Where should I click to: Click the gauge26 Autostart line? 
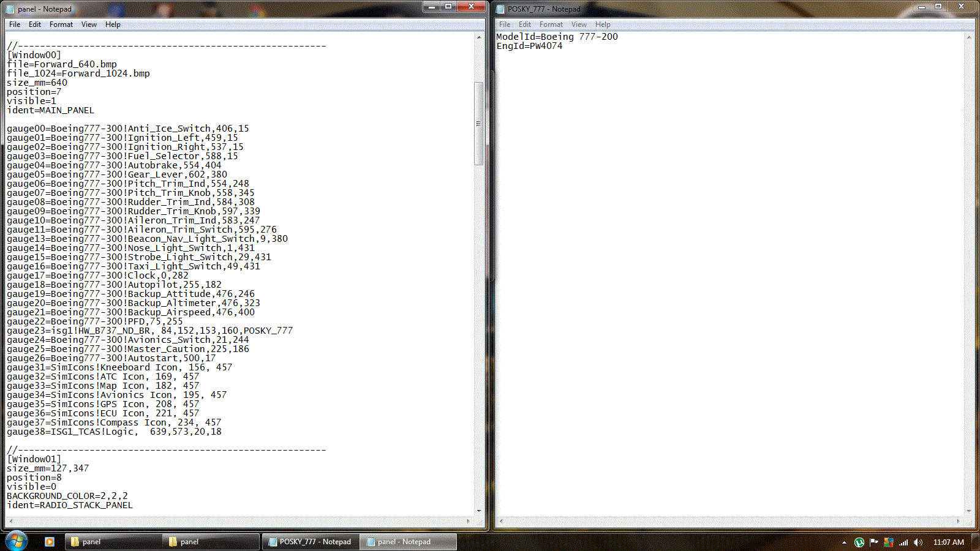point(111,358)
